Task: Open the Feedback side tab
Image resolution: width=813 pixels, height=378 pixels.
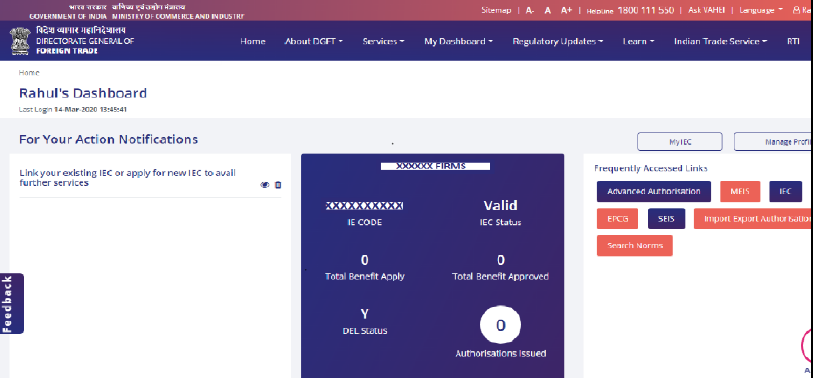Action: click(x=11, y=303)
